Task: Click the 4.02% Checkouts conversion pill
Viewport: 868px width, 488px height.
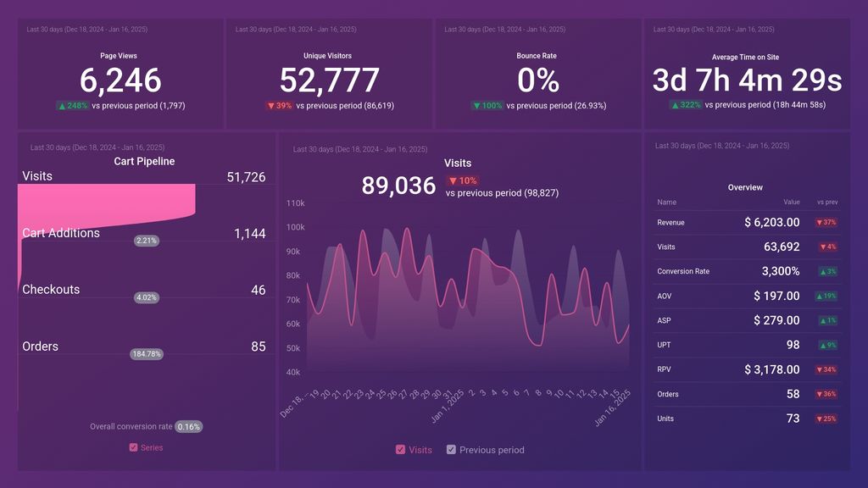Action: 146,297
